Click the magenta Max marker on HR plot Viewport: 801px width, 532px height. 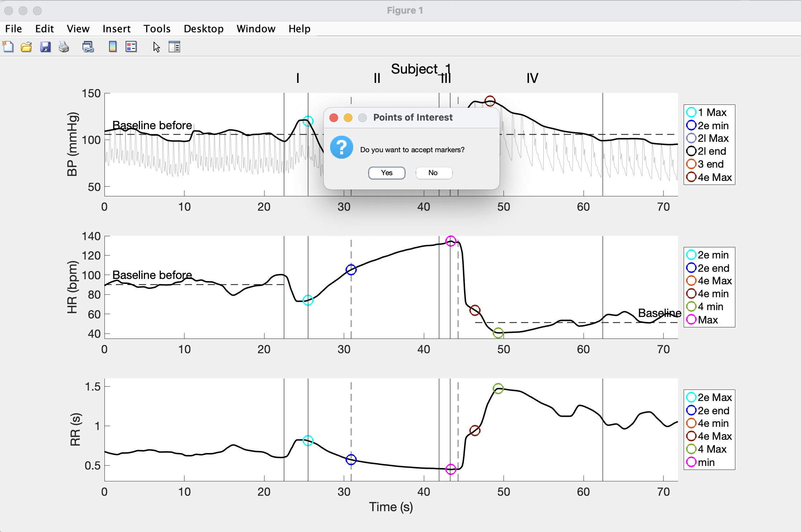pos(451,241)
